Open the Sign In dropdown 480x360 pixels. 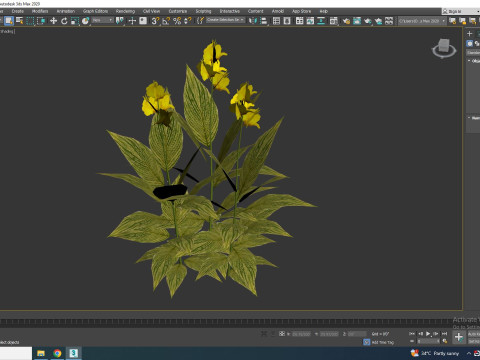coord(461,11)
